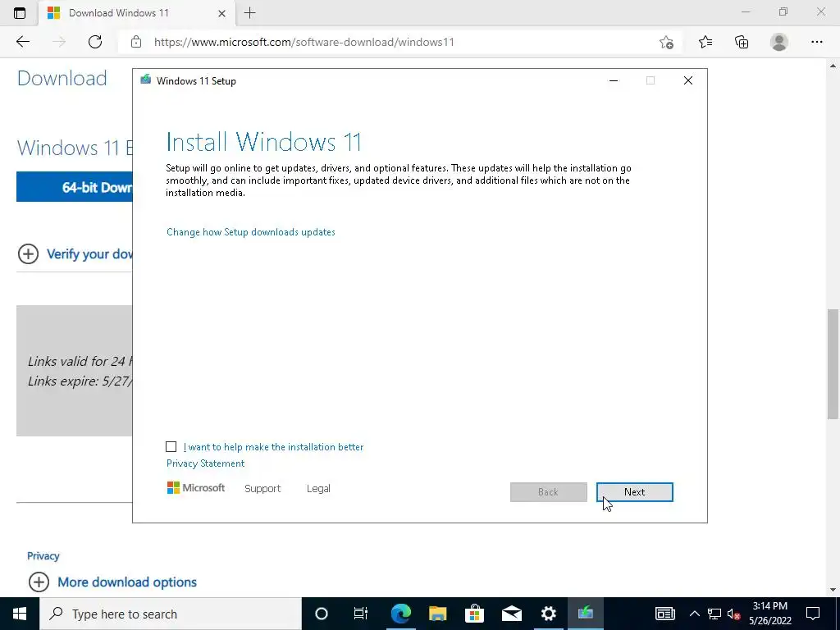Open the Edge profile avatar
840x630 pixels.
pyautogui.click(x=779, y=42)
